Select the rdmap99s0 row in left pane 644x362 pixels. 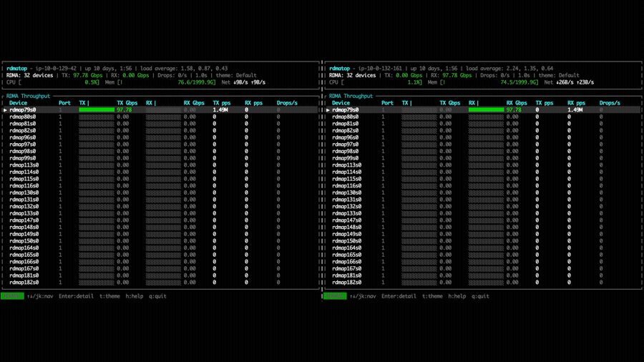(160, 158)
